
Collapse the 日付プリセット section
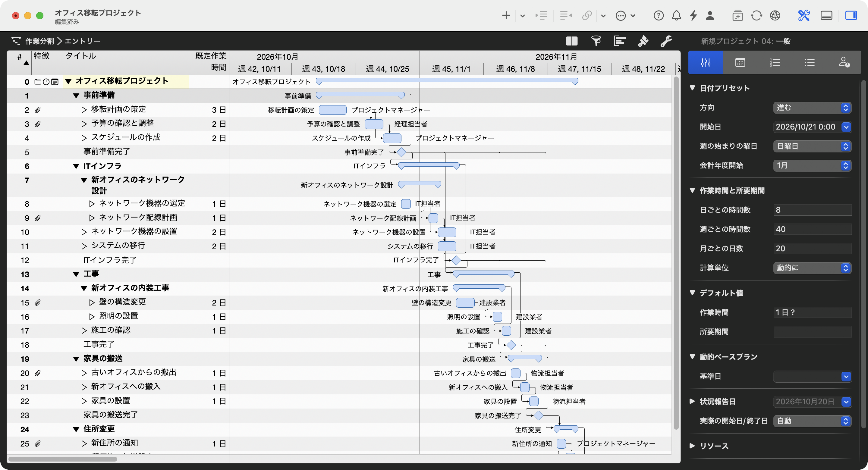pos(693,88)
